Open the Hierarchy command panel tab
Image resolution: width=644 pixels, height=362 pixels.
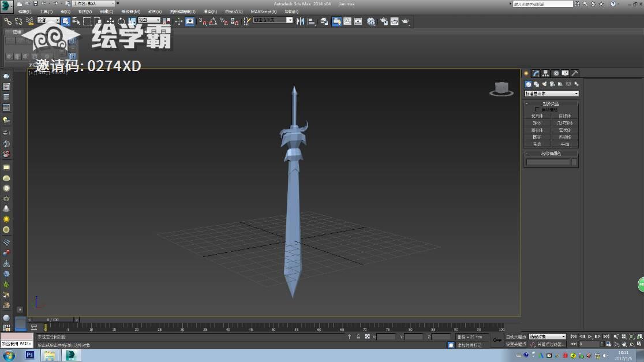click(x=545, y=73)
